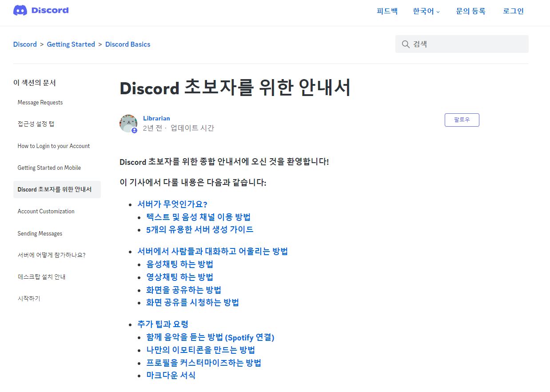The height and width of the screenshot is (392, 550).
Task: Click the 팔로우 follow button
Action: pyautogui.click(x=462, y=120)
